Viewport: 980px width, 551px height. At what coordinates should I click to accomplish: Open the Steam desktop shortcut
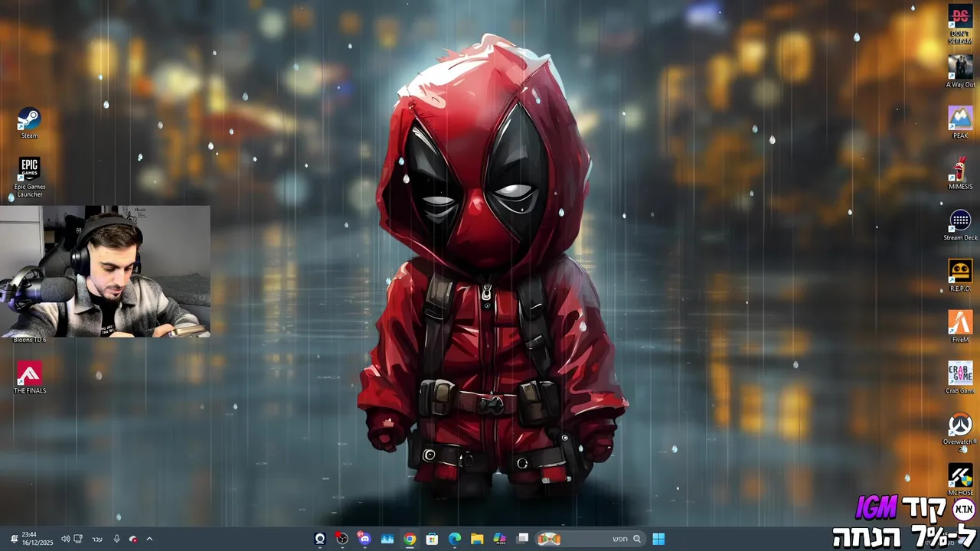29,123
